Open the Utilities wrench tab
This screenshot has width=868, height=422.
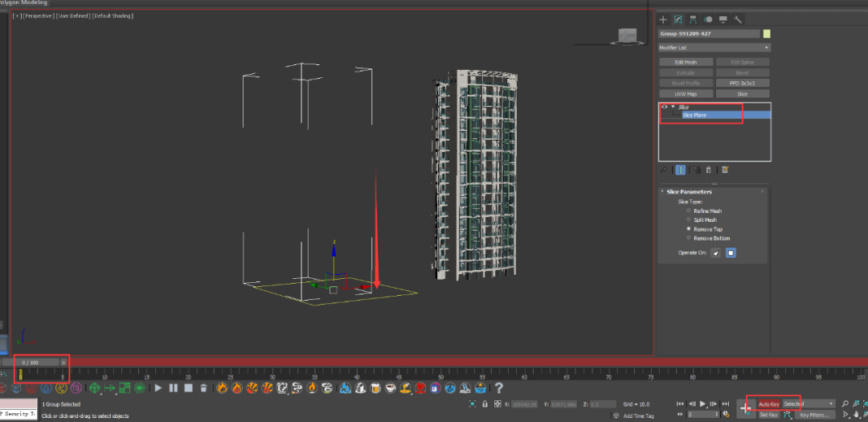click(x=738, y=19)
